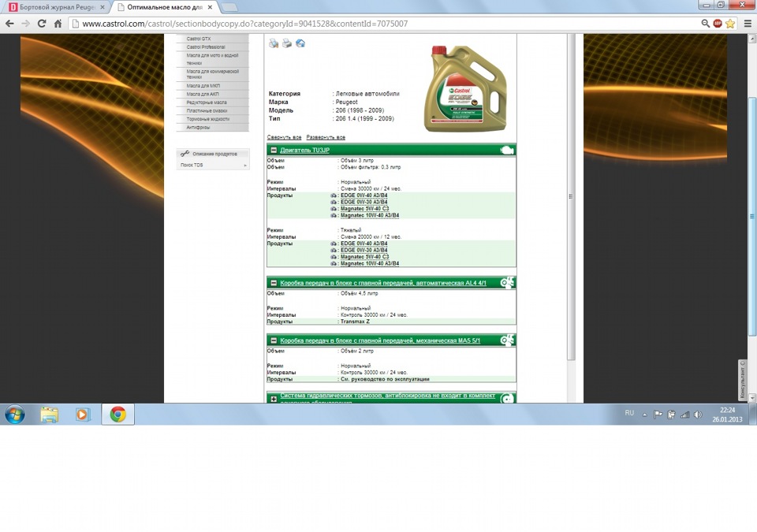Click the browser Forward arrow
Image resolution: width=757 pixels, height=532 pixels.
click(25, 23)
